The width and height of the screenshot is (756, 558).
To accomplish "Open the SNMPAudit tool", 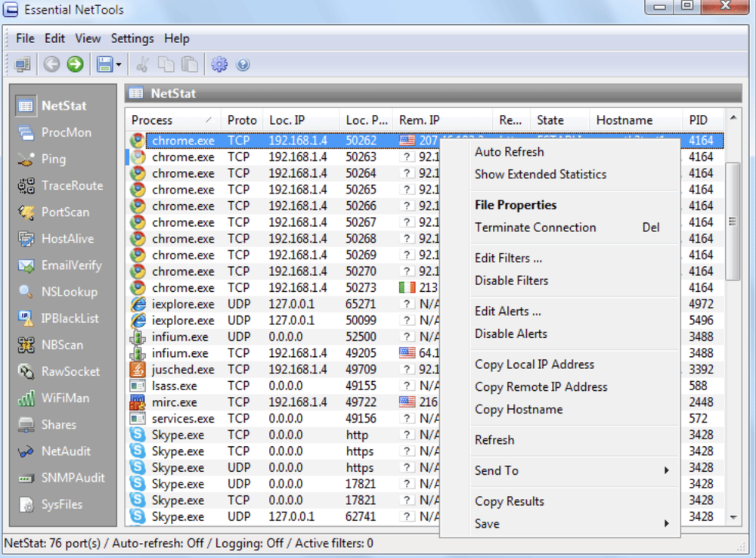I will (63, 477).
